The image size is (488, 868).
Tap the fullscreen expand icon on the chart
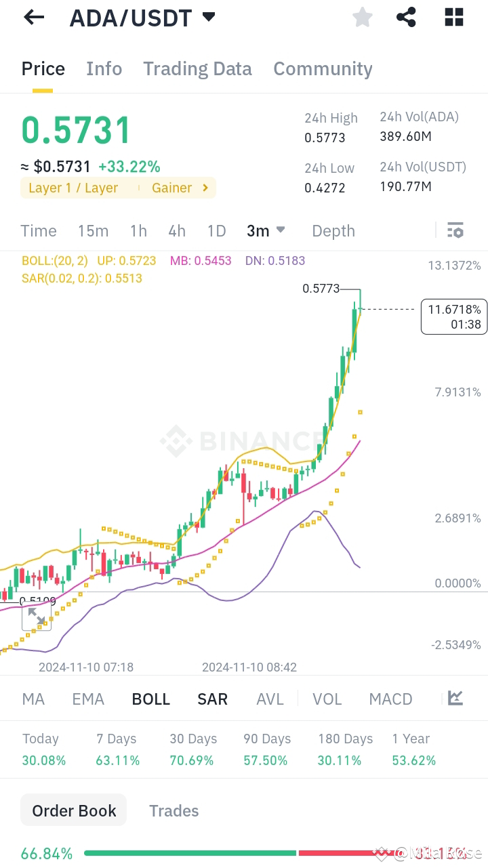37,617
